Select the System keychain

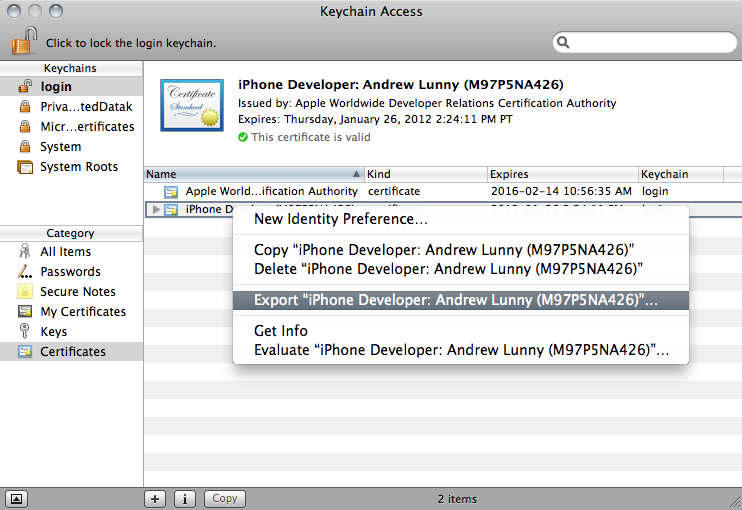[60, 147]
